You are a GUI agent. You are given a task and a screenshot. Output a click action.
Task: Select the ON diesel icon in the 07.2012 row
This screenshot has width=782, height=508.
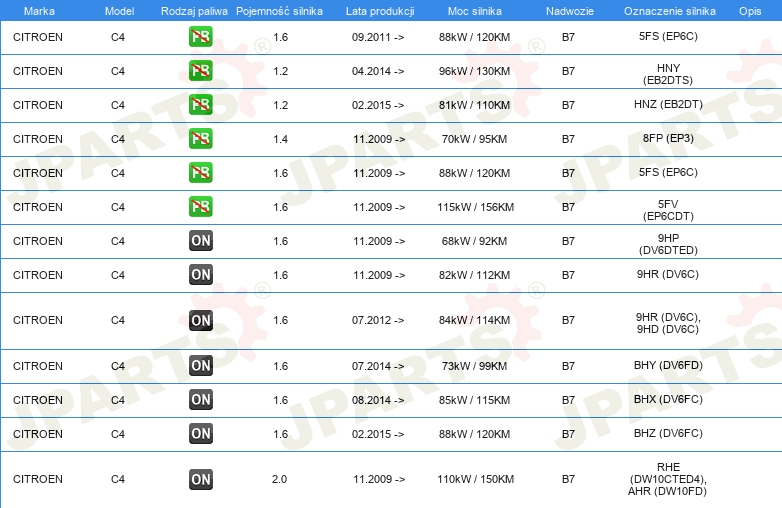tap(200, 320)
